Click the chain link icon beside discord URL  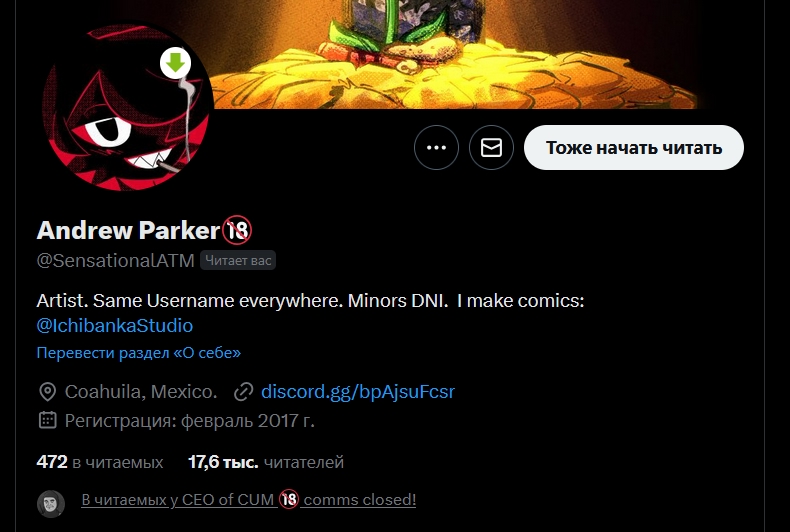pyautogui.click(x=243, y=392)
